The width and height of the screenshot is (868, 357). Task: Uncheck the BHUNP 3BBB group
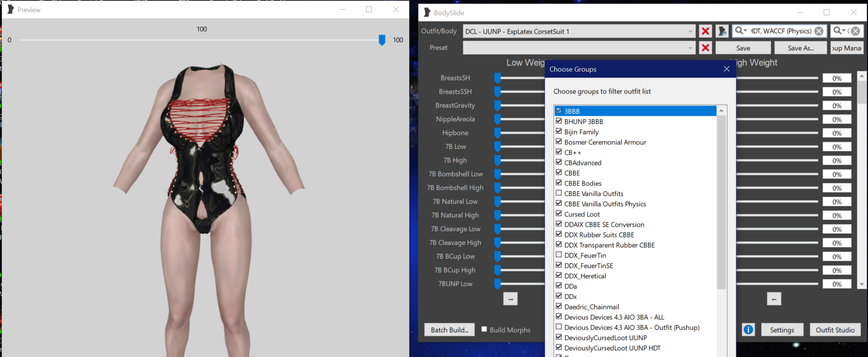[559, 121]
